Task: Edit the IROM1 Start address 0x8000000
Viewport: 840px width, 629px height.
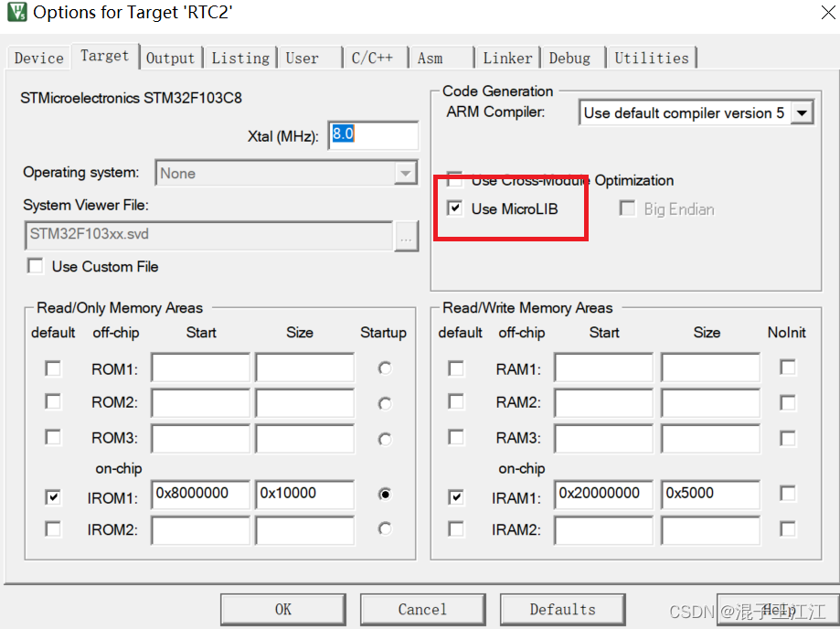Action: (x=200, y=495)
